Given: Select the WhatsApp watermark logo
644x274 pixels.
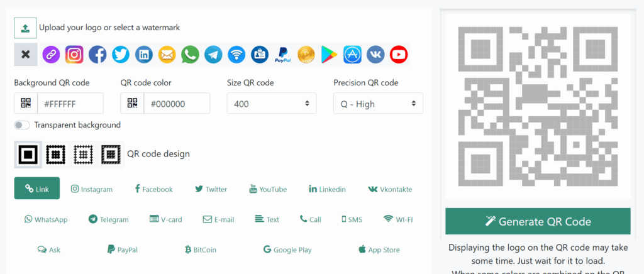Looking at the screenshot, I should (190, 54).
